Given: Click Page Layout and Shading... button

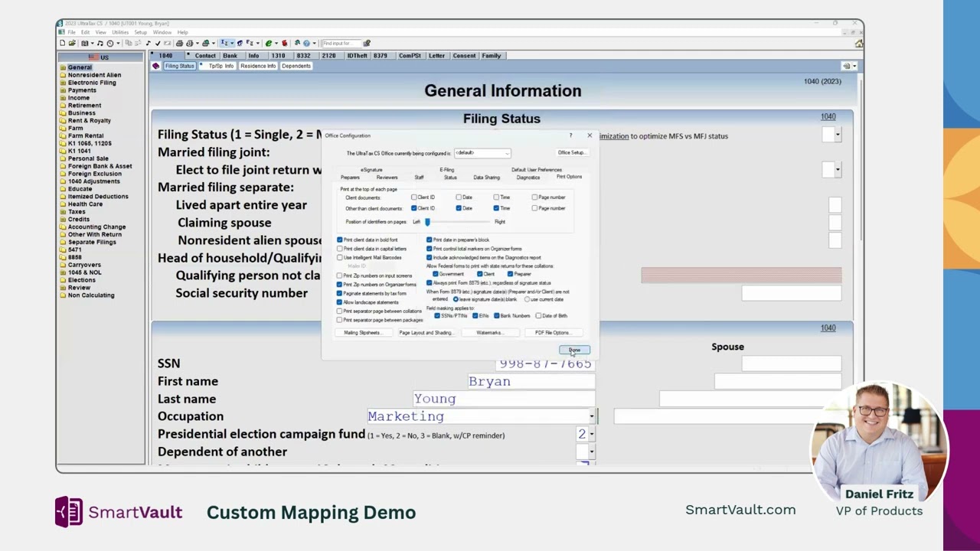Looking at the screenshot, I should 426,333.
